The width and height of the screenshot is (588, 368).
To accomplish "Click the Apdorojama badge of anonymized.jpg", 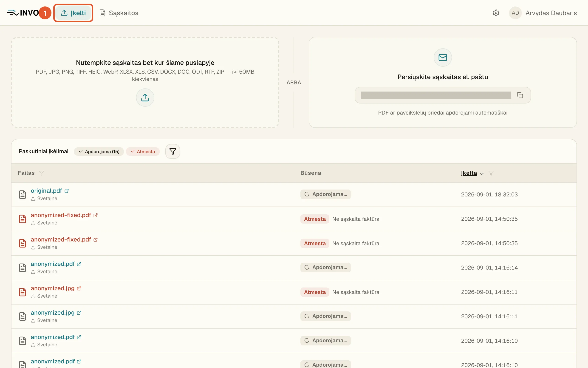I will (x=326, y=316).
